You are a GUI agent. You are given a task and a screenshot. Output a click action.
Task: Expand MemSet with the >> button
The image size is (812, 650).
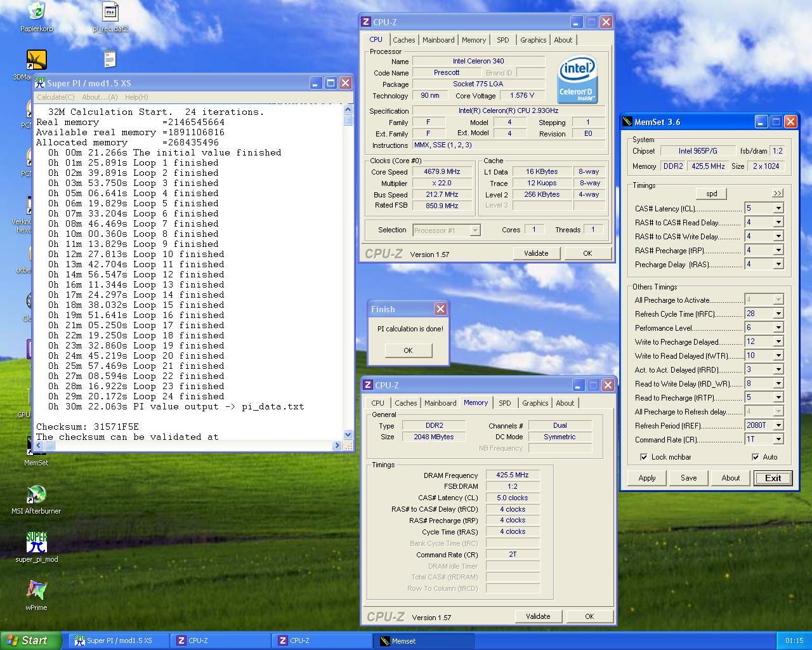point(778,193)
